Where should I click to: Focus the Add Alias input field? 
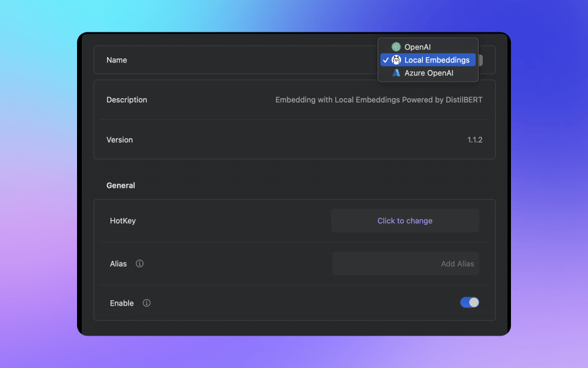pyautogui.click(x=405, y=264)
